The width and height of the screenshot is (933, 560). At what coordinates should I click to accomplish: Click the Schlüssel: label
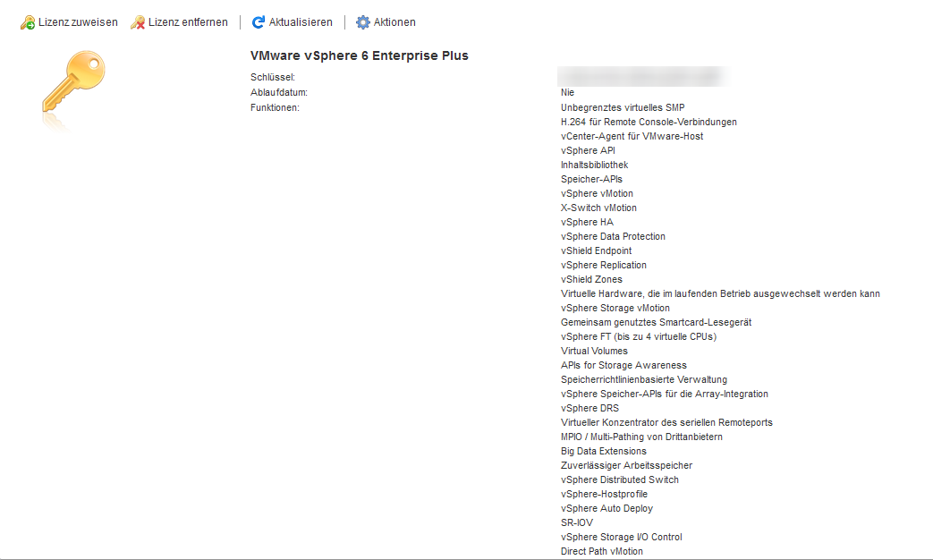[x=273, y=77]
